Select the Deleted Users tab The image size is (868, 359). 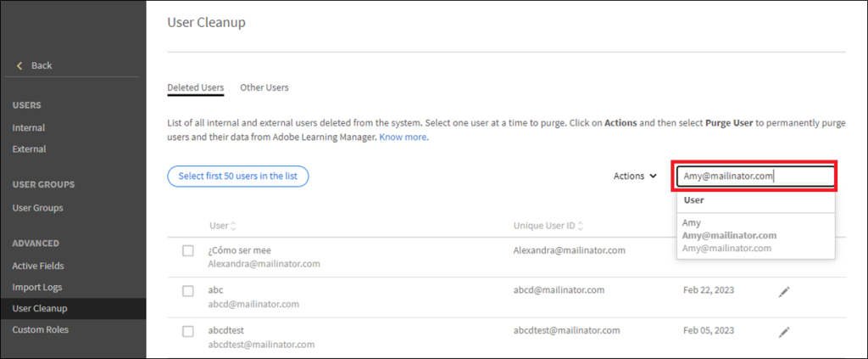[196, 87]
